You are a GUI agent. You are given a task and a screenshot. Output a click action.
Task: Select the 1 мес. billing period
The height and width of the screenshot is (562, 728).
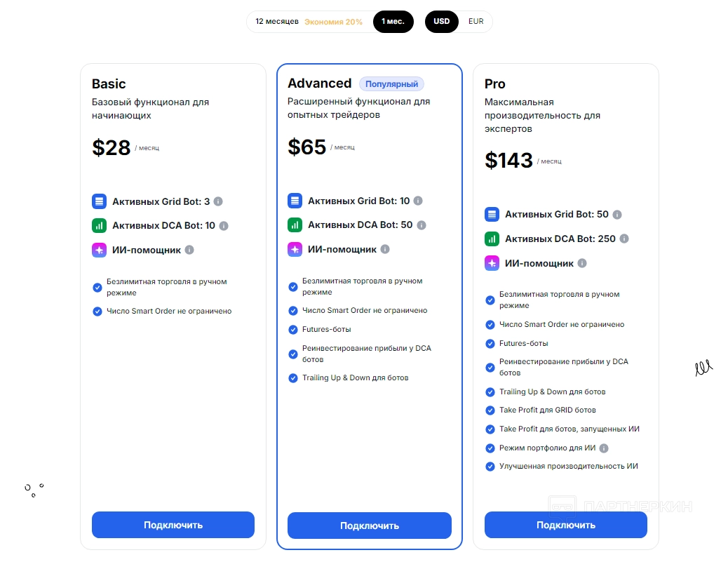pyautogui.click(x=393, y=22)
